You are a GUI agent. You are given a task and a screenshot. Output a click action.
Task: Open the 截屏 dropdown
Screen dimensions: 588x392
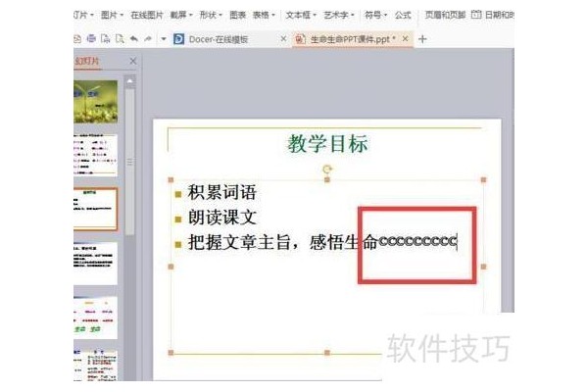[181, 15]
